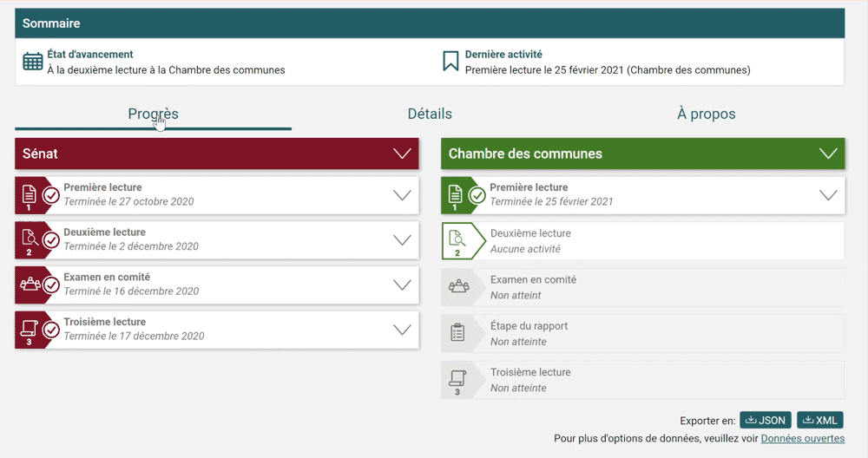Export data with the JSON button

click(x=765, y=420)
